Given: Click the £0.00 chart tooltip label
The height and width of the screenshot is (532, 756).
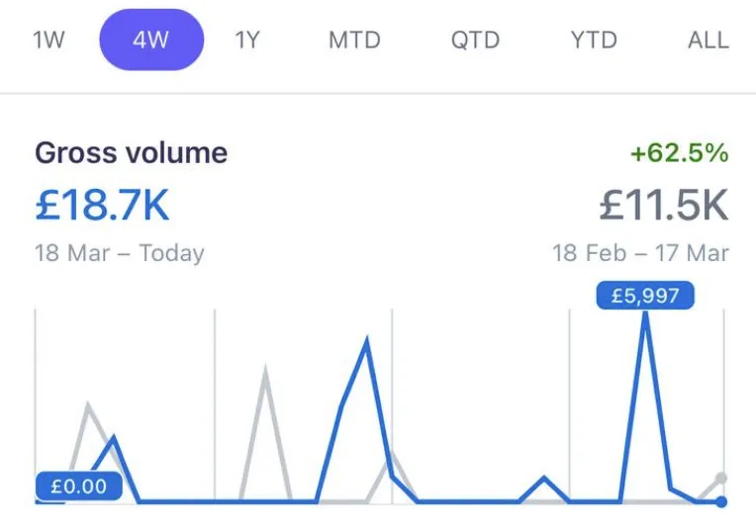Looking at the screenshot, I should [78, 487].
